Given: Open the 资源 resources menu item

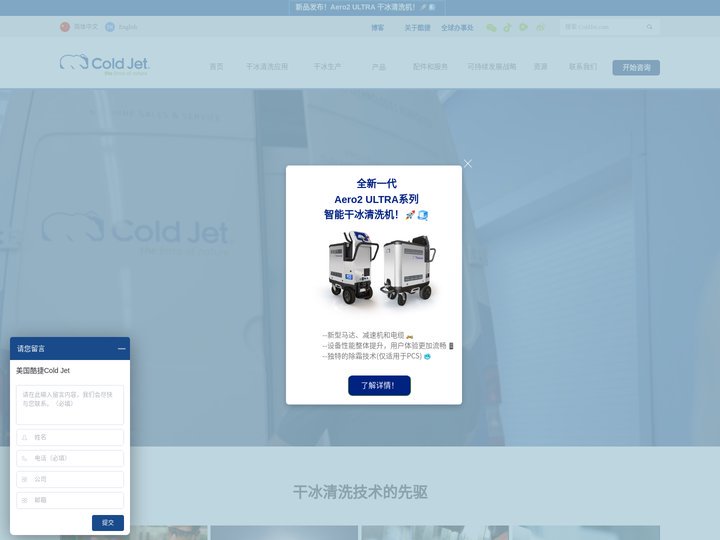Looking at the screenshot, I should [x=540, y=67].
